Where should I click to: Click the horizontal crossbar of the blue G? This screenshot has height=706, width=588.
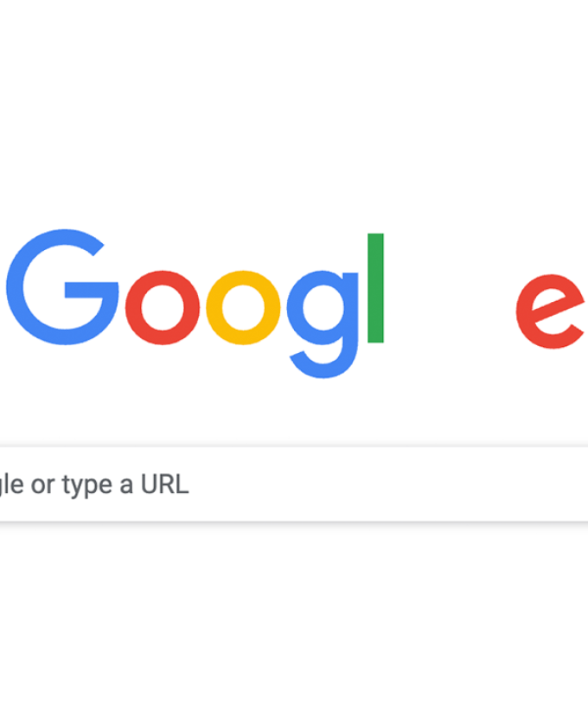[92, 290]
